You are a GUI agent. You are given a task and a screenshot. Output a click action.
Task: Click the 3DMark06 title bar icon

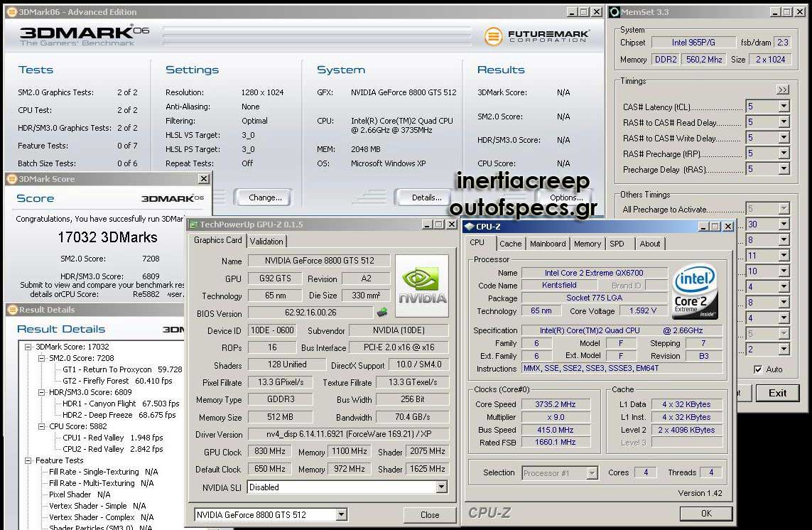click(x=11, y=12)
